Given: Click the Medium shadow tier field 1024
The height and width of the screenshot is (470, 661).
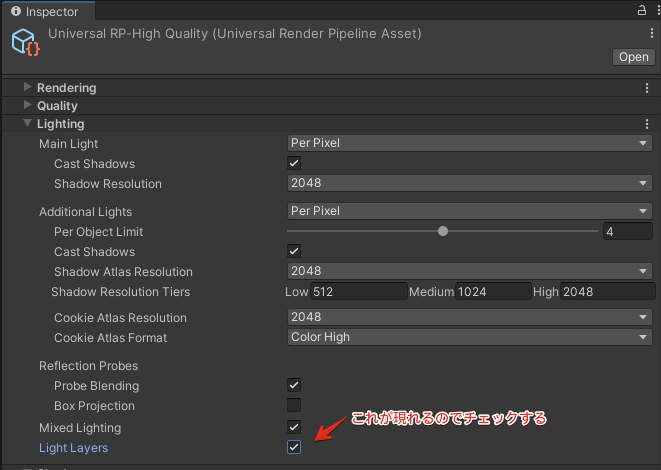Looking at the screenshot, I should (x=493, y=292).
